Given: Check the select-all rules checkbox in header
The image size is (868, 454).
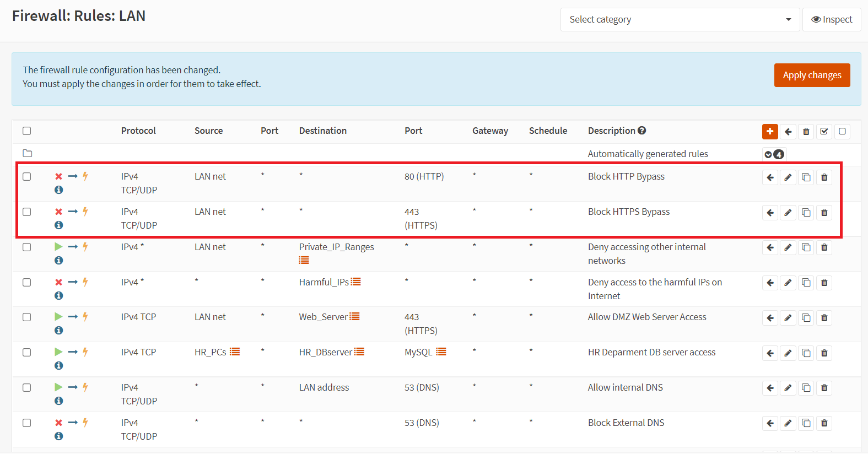Looking at the screenshot, I should pos(27,131).
